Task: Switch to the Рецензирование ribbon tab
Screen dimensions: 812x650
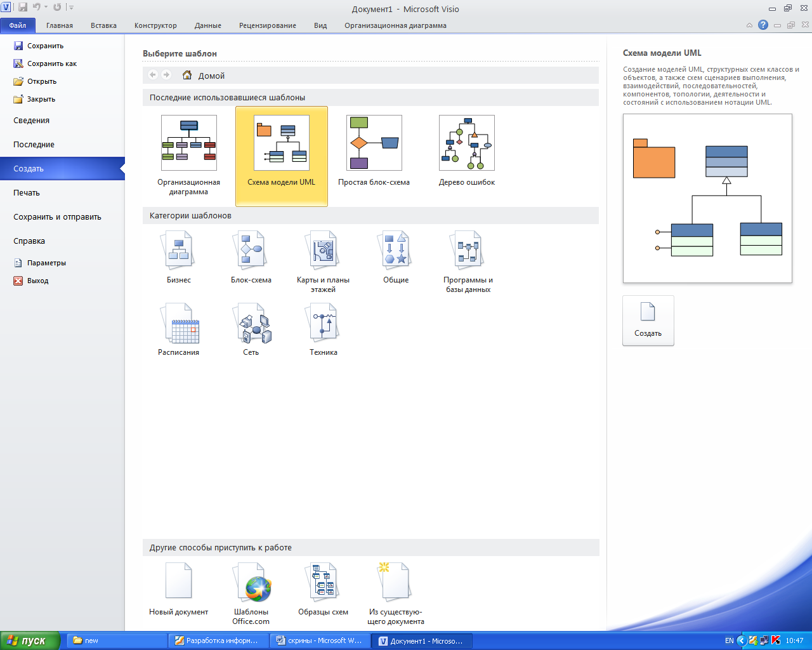Action: point(268,25)
